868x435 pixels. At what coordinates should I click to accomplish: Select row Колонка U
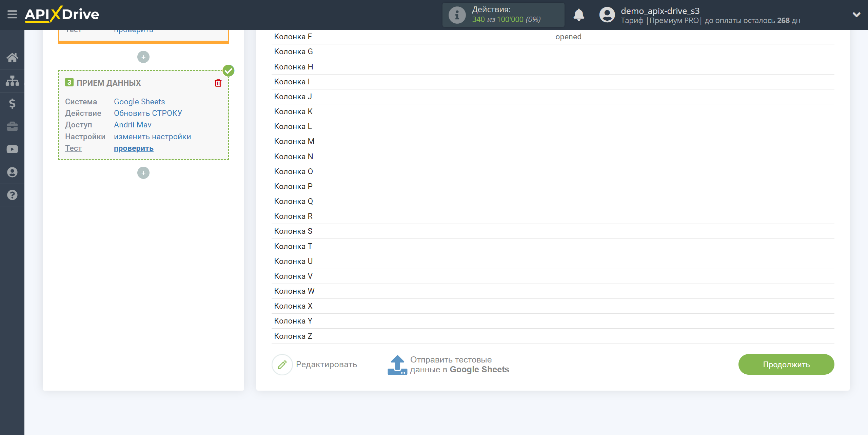pyautogui.click(x=553, y=261)
